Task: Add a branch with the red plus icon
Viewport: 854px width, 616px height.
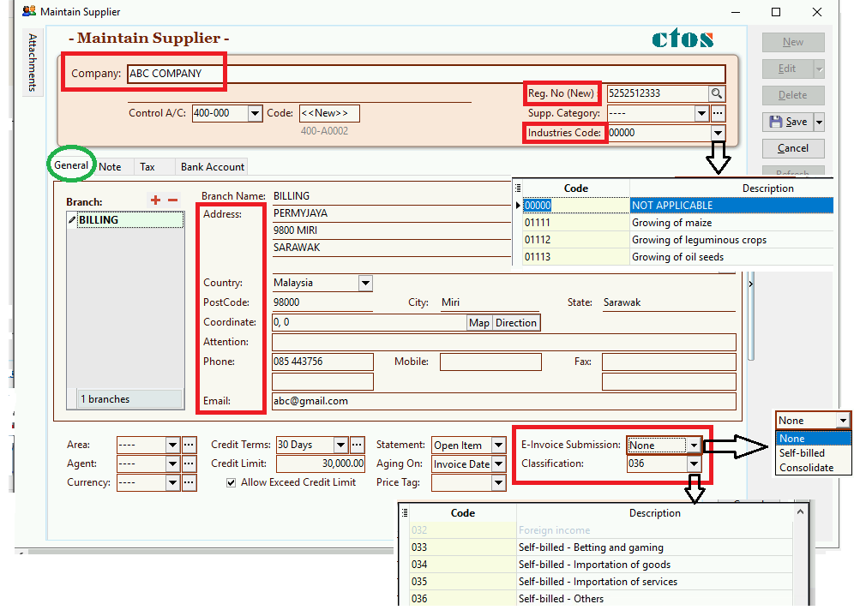Action: [155, 200]
